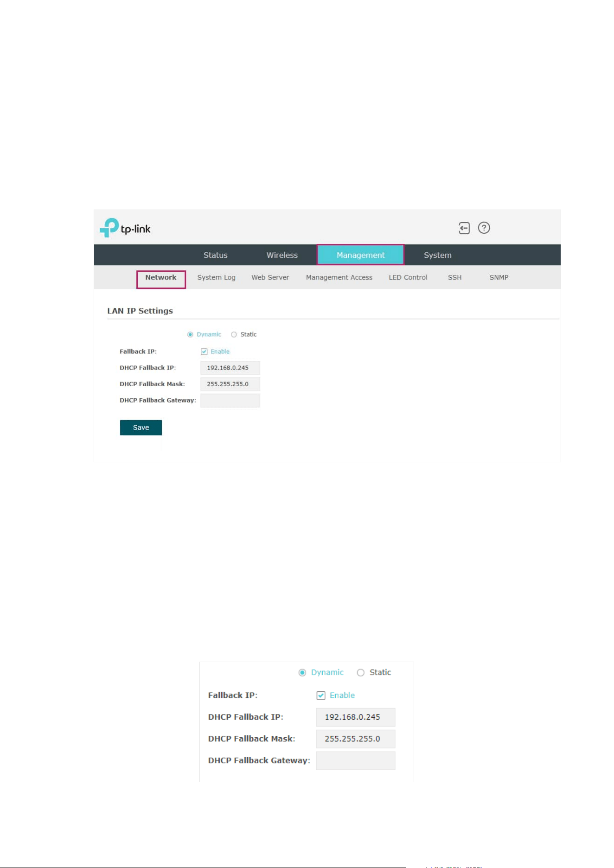Click the logout icon in header

(464, 228)
